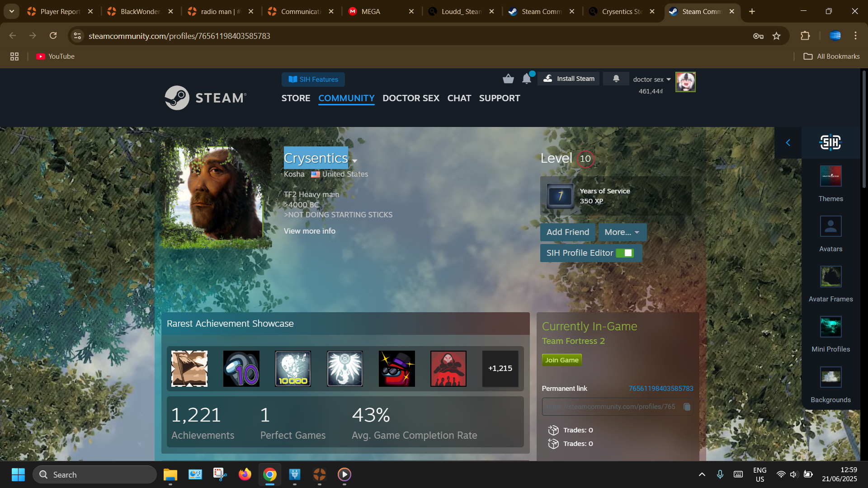868x488 pixels.
Task: Show hidden system tray icons
Action: [702, 474]
